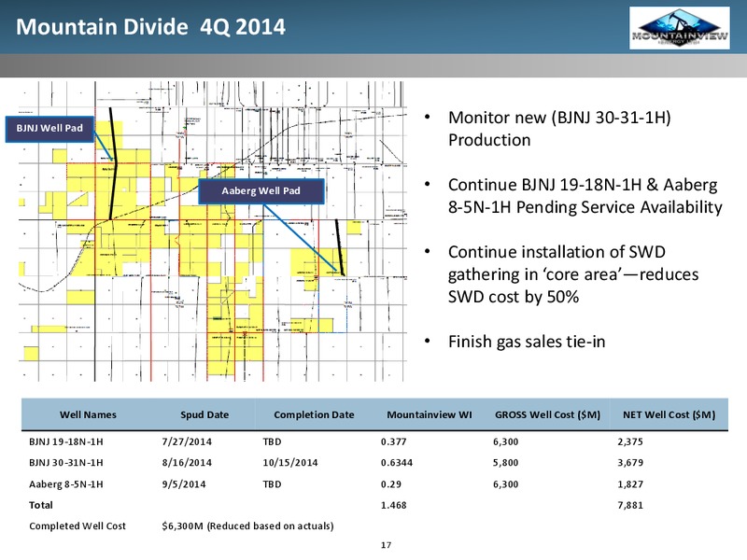Viewport: 747px width, 560px height.
Task: Click the completion date '10/15/2014'
Action: (x=290, y=463)
